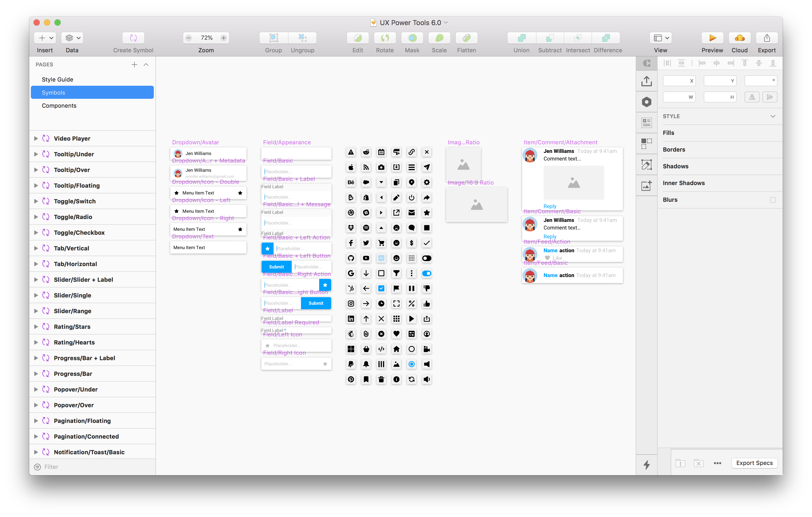Click the Create Symbol icon
The image size is (812, 517).
[x=133, y=38]
